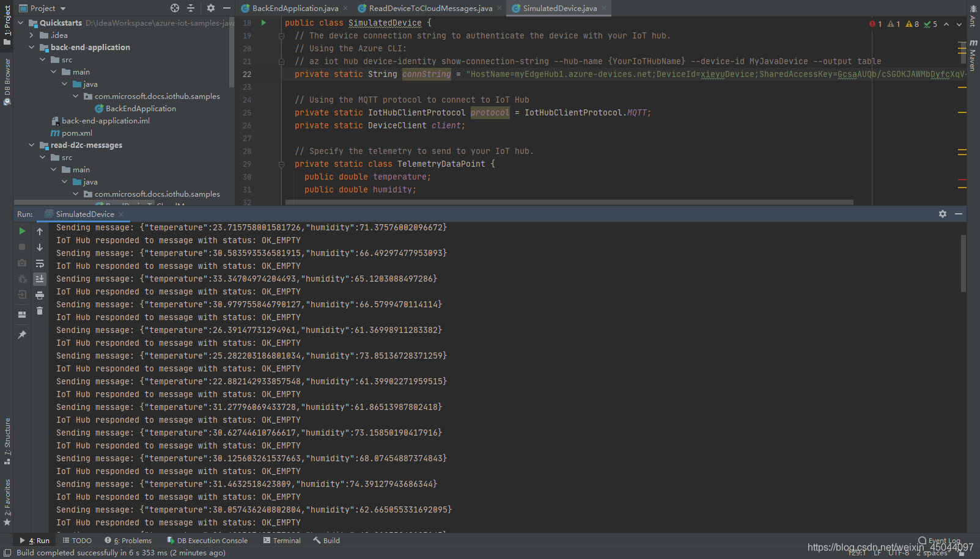980x559 pixels.
Task: Open the TODO tool window
Action: click(x=77, y=540)
